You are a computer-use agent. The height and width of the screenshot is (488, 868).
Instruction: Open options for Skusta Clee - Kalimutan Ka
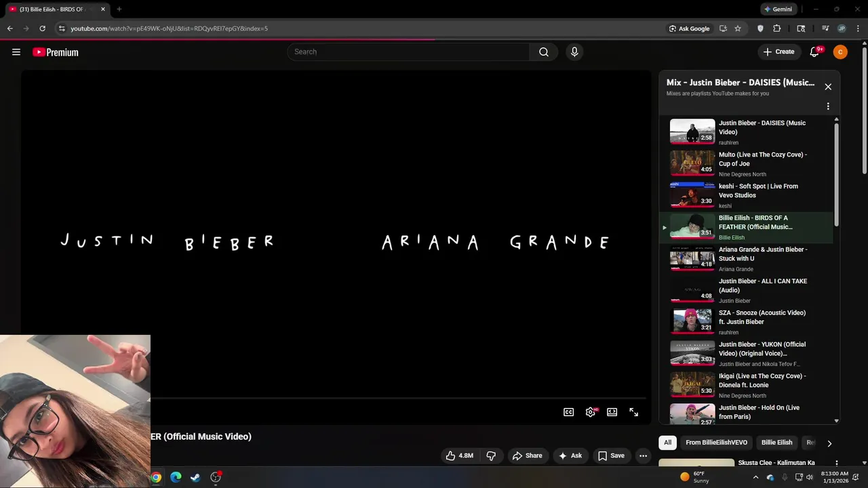[837, 464]
